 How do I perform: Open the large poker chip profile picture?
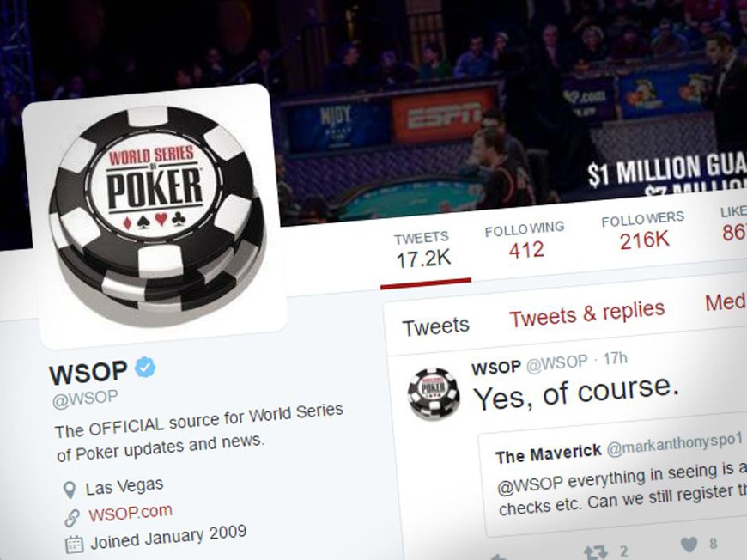point(155,216)
